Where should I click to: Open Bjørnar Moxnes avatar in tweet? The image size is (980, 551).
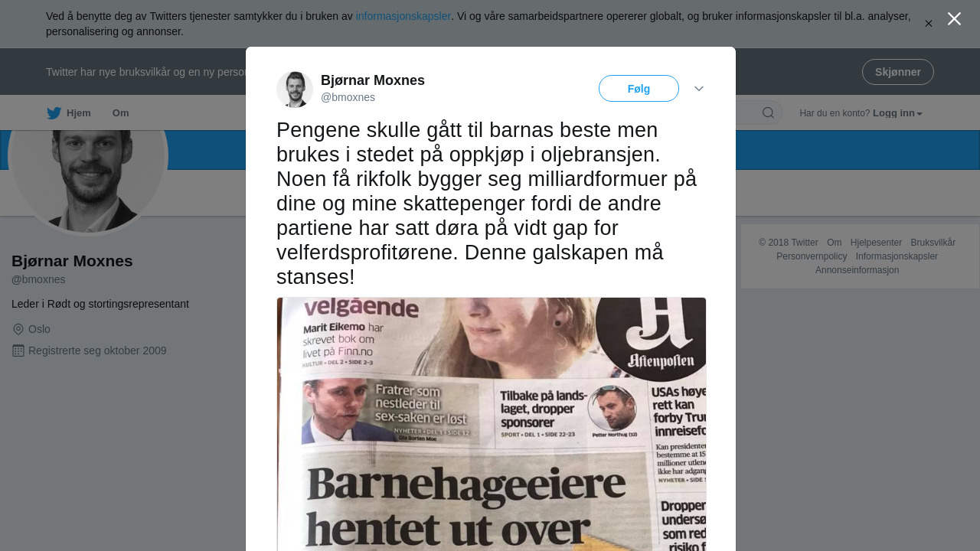[295, 90]
